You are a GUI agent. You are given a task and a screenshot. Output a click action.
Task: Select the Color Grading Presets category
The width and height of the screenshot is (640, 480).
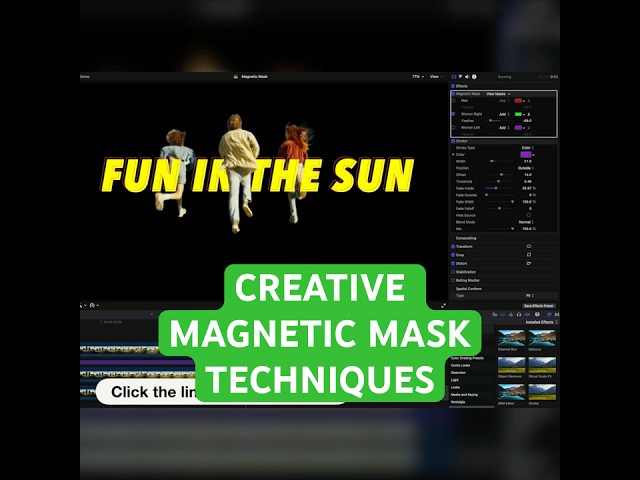(x=467, y=358)
